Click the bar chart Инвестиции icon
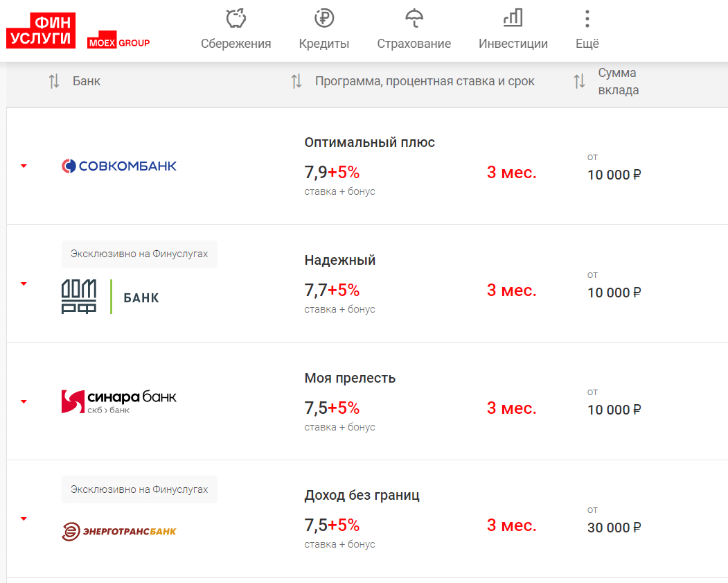The image size is (728, 583). [x=513, y=18]
